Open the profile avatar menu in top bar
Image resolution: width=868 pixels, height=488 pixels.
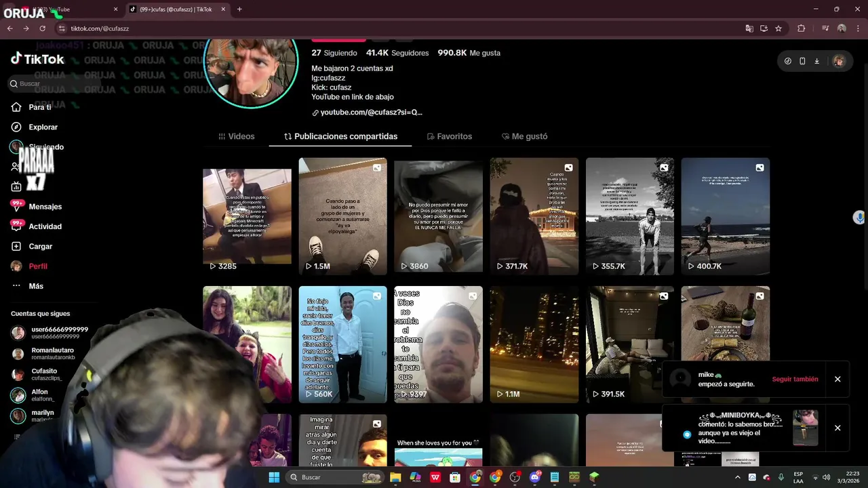pyautogui.click(x=839, y=61)
